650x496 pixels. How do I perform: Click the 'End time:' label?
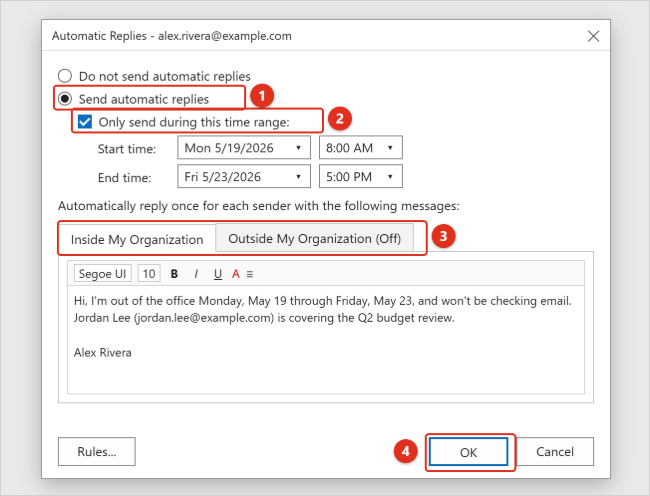tap(124, 178)
